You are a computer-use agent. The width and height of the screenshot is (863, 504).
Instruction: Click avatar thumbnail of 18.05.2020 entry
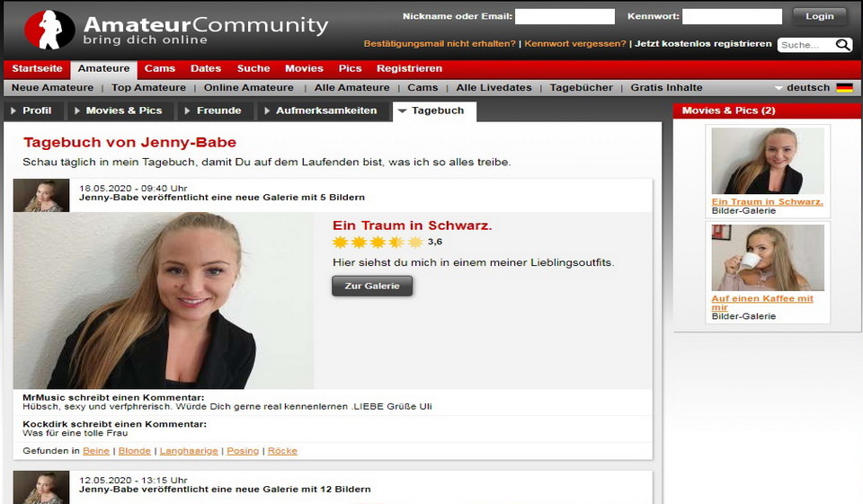point(41,195)
